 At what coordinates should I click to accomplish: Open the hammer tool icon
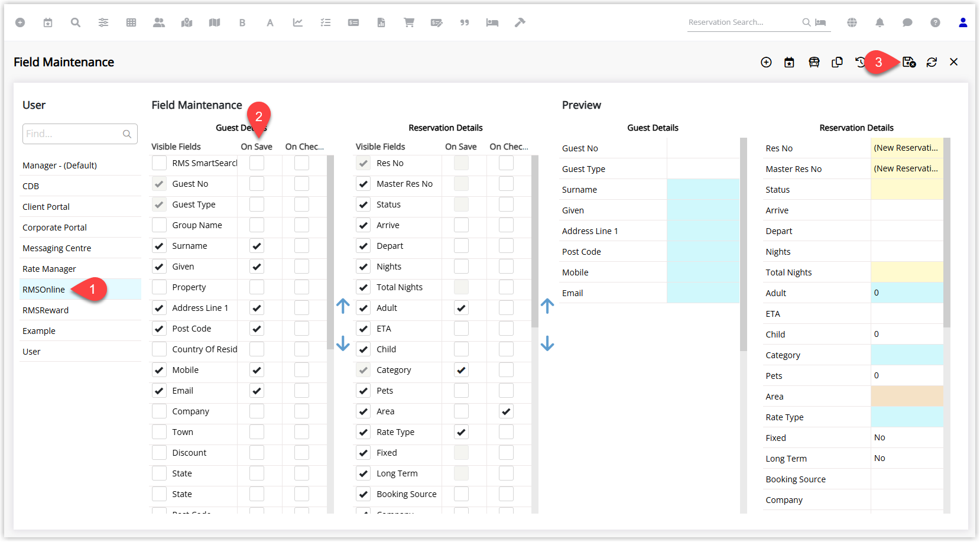pyautogui.click(x=520, y=22)
